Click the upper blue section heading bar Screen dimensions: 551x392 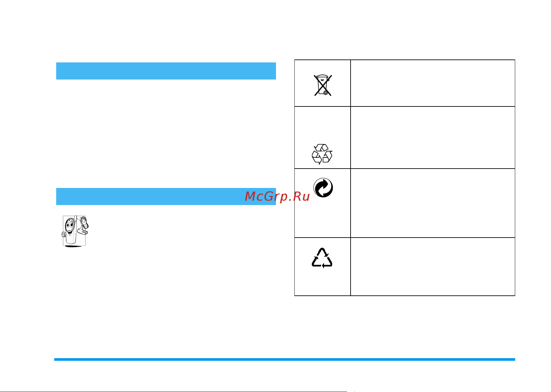coord(166,71)
